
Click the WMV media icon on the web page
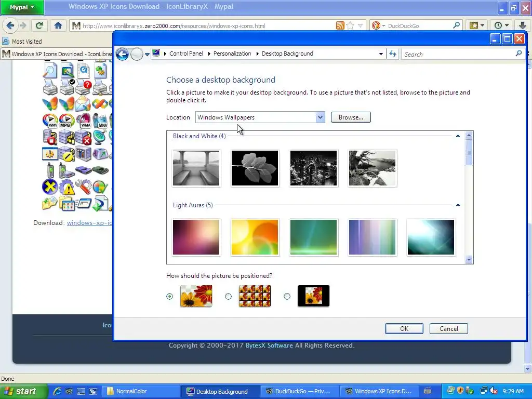pyautogui.click(x=50, y=121)
